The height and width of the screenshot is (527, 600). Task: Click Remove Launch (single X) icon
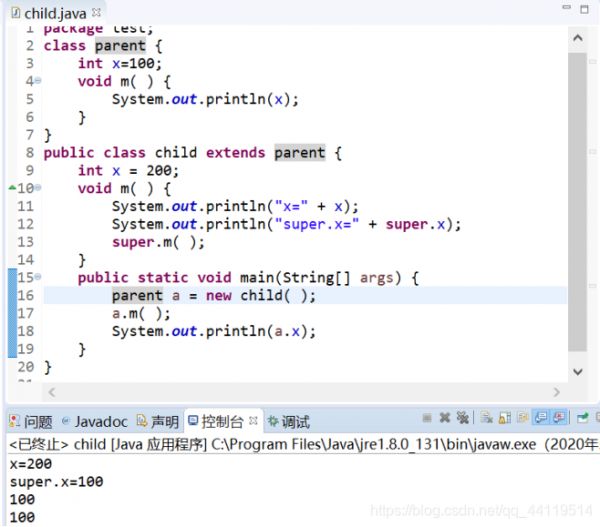pyautogui.click(x=445, y=418)
